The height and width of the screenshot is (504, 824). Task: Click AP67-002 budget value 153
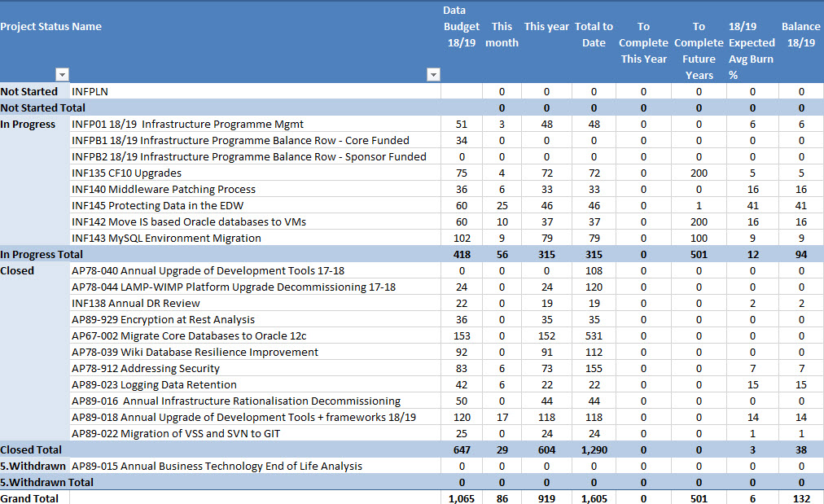point(462,335)
